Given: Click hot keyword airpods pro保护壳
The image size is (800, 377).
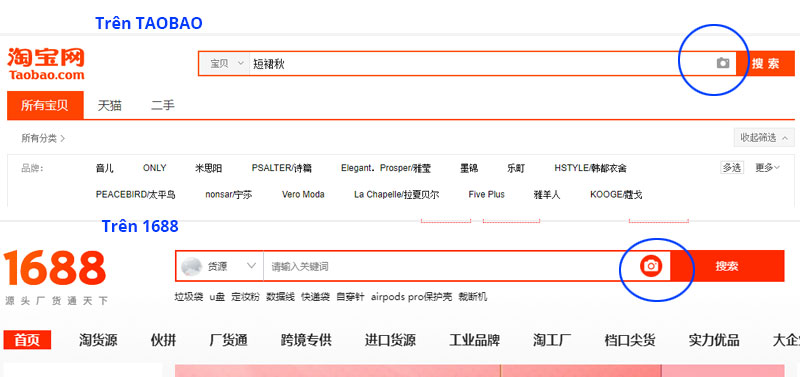Looking at the screenshot, I should point(411,296).
